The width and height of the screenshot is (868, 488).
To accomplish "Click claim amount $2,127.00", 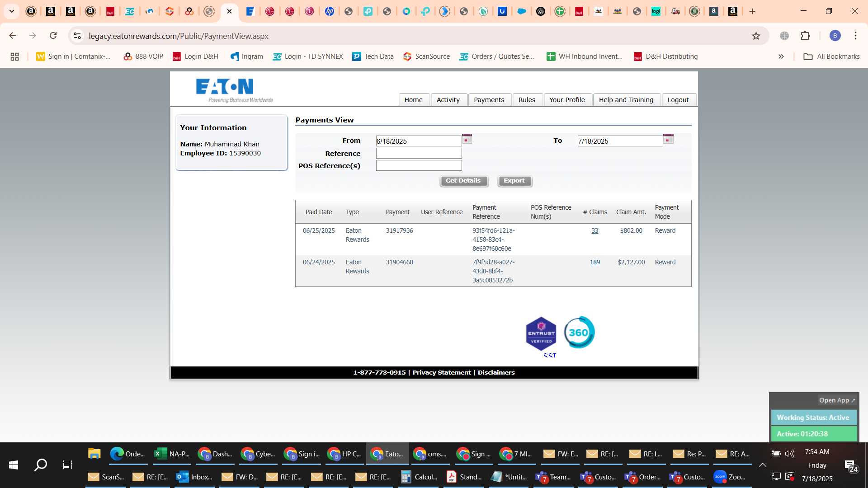I will (x=631, y=262).
